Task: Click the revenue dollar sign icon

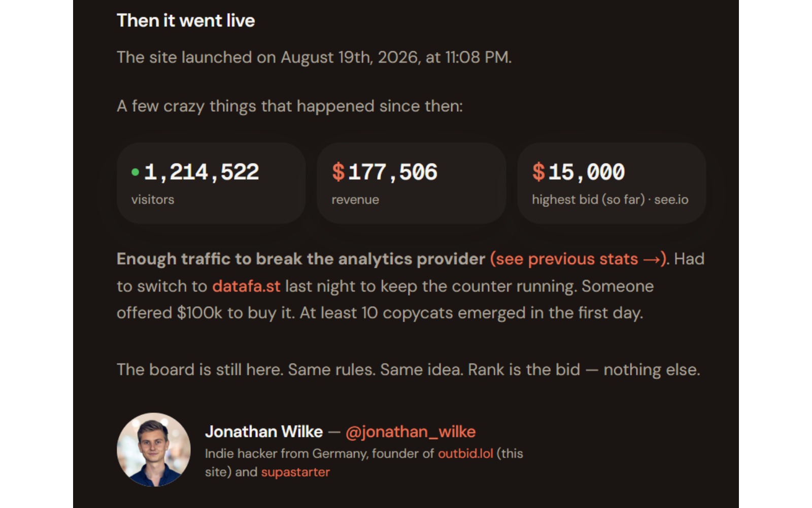Action: [x=339, y=172]
